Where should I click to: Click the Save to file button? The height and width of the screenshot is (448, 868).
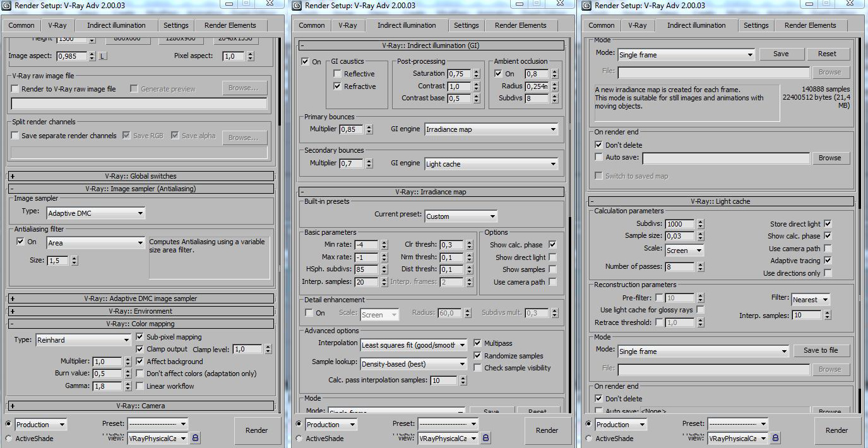821,351
